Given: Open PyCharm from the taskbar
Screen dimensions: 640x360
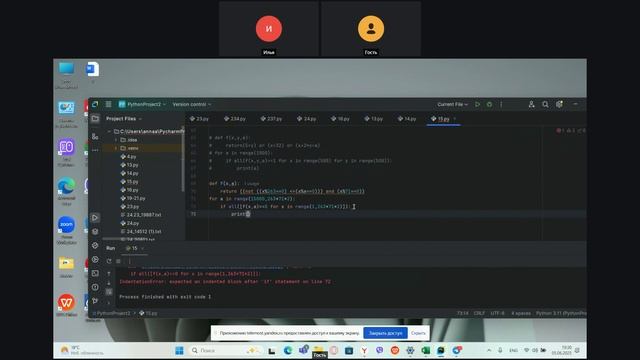Looking at the screenshot, I should click(441, 351).
